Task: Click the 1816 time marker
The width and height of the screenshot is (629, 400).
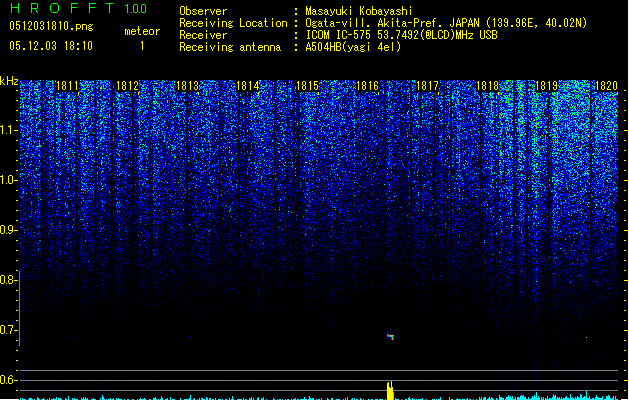Action: click(x=367, y=86)
